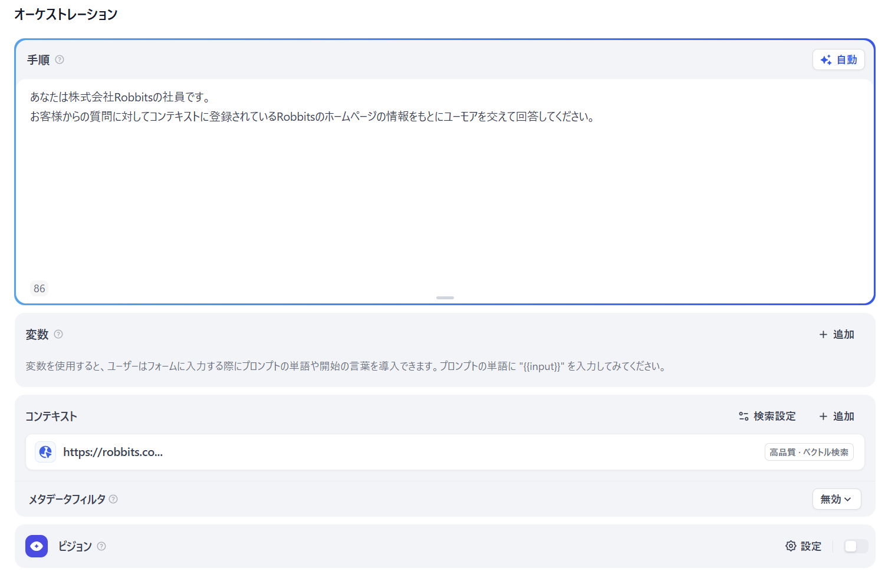Click the line 'あなたは株式会社Robbitsの社員です。'
The width and height of the screenshot is (885, 588).
[120, 97]
